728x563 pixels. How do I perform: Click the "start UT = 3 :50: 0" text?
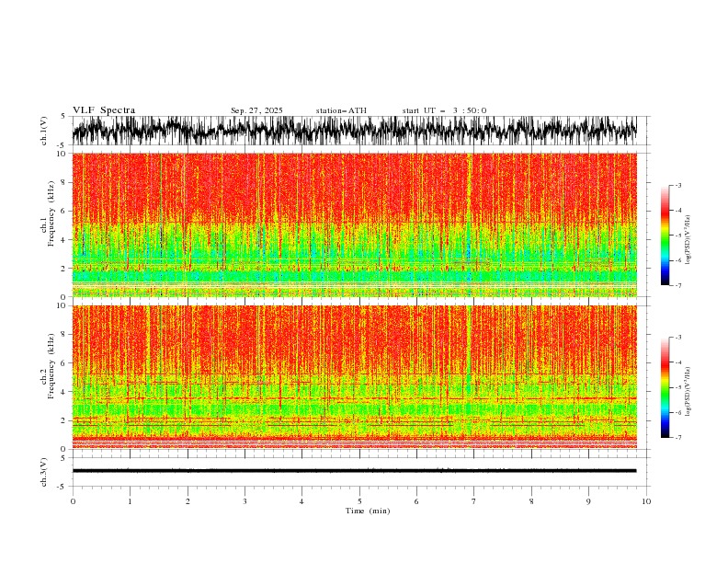(444, 110)
